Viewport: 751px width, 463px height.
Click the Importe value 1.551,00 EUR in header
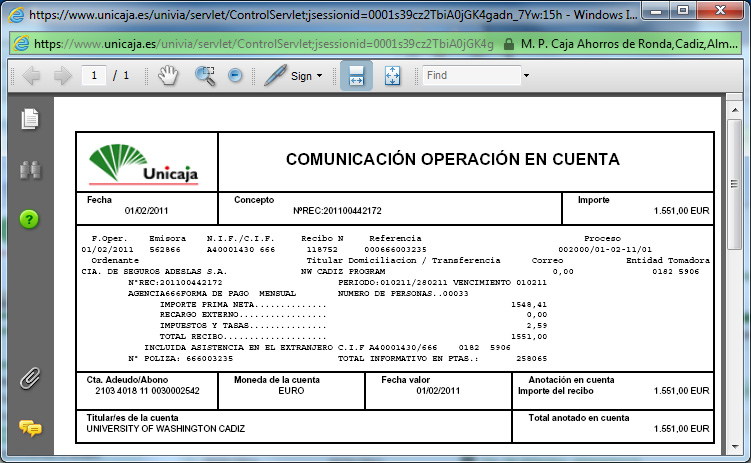682,211
